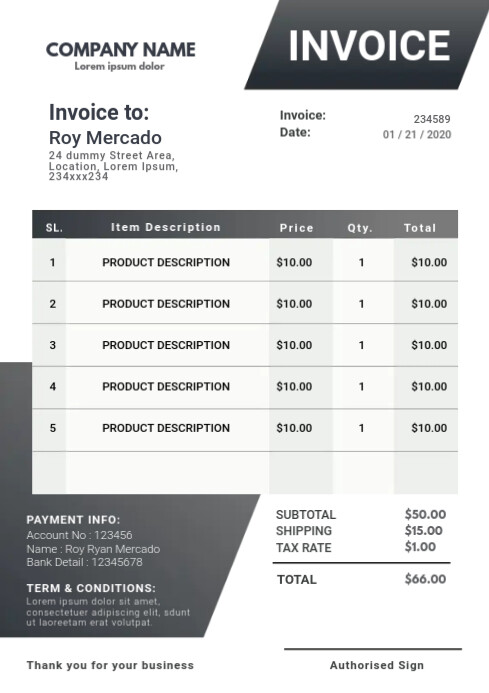
Task: Select the quantity cell in row 5
Action: click(x=362, y=428)
